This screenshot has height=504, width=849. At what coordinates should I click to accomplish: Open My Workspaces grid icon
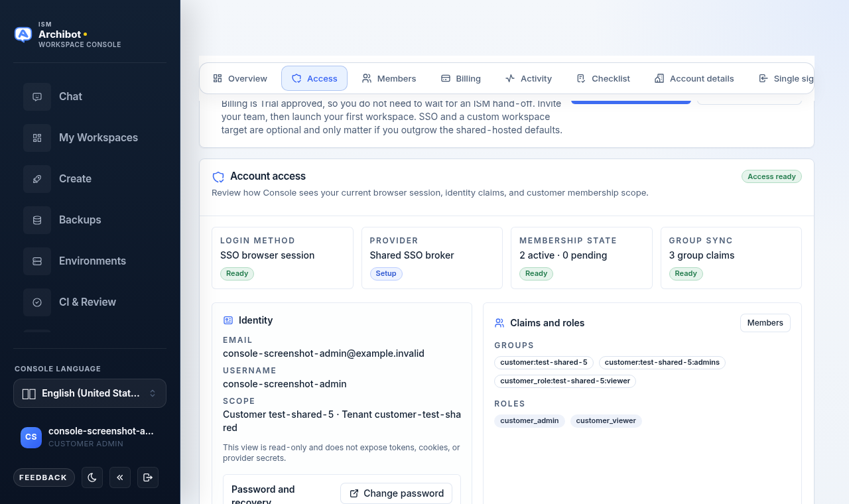click(x=37, y=138)
